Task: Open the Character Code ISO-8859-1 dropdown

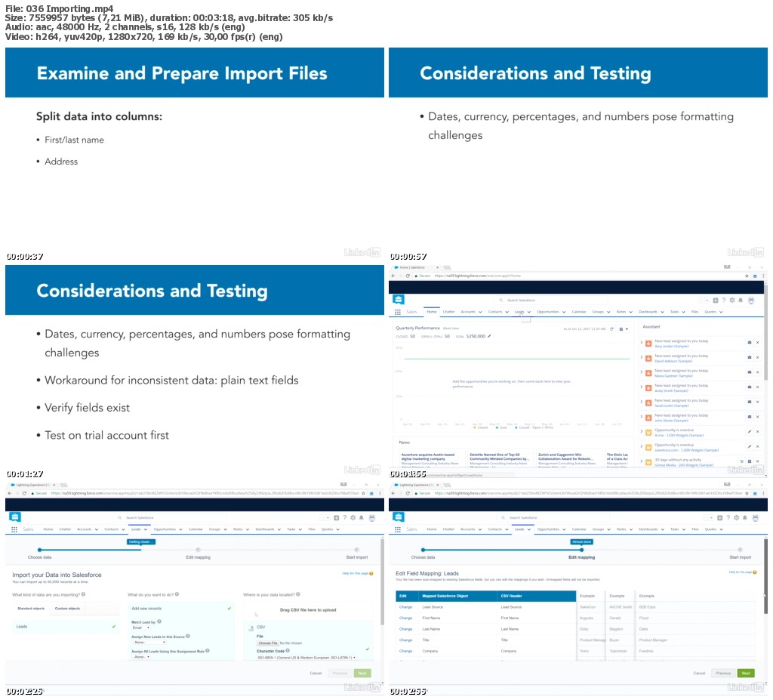Action: point(306,658)
